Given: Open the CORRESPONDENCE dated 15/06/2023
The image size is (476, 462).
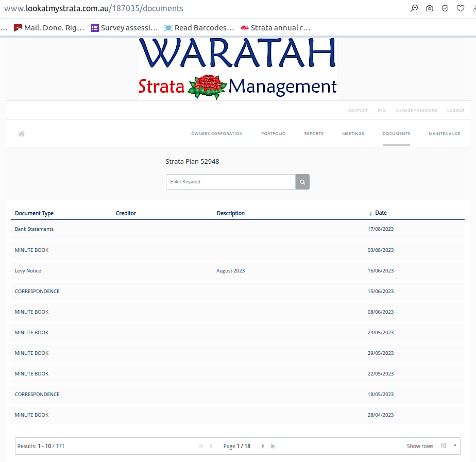Looking at the screenshot, I should coord(237,292).
